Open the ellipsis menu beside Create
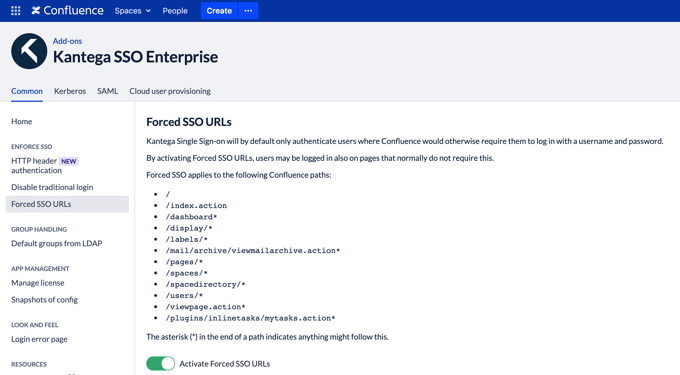 point(248,11)
